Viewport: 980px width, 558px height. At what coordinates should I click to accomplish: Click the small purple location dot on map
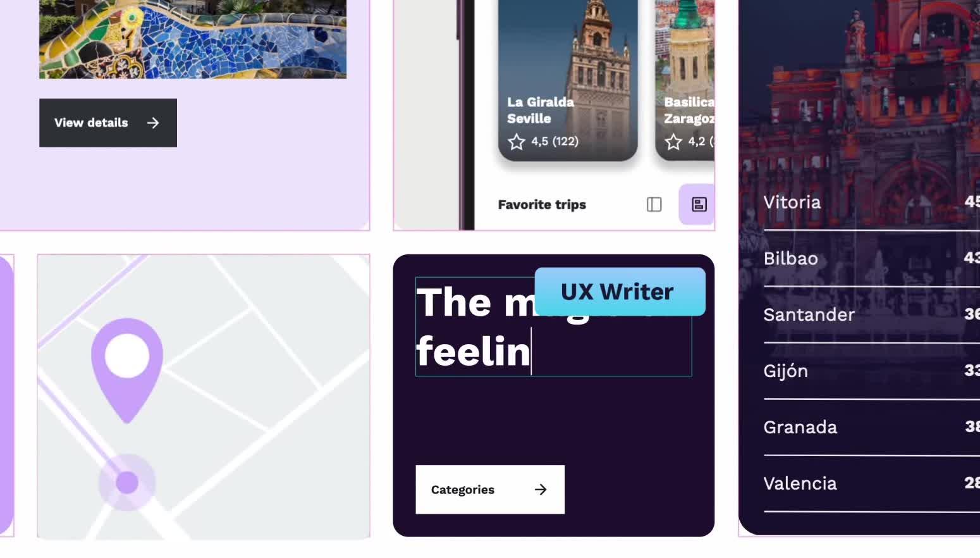coord(127,483)
